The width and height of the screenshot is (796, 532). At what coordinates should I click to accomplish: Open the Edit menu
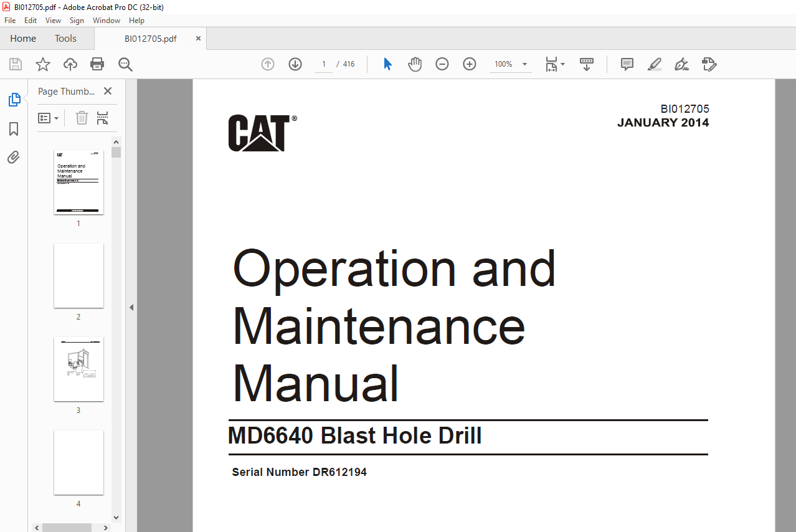[31, 21]
